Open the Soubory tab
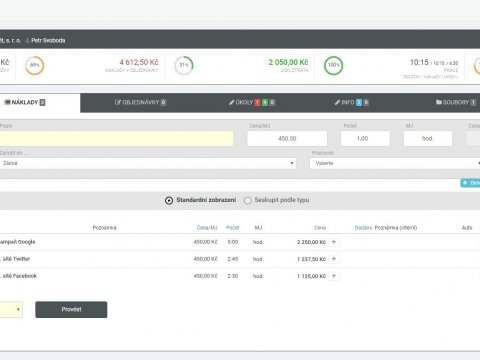Viewport: 480px width, 360px height. (x=456, y=102)
